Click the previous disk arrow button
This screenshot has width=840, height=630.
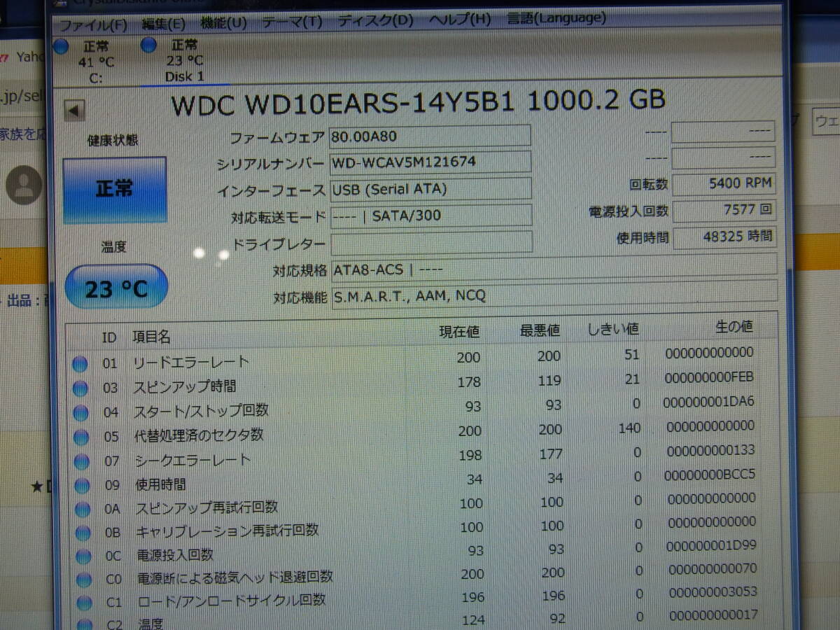[74, 110]
